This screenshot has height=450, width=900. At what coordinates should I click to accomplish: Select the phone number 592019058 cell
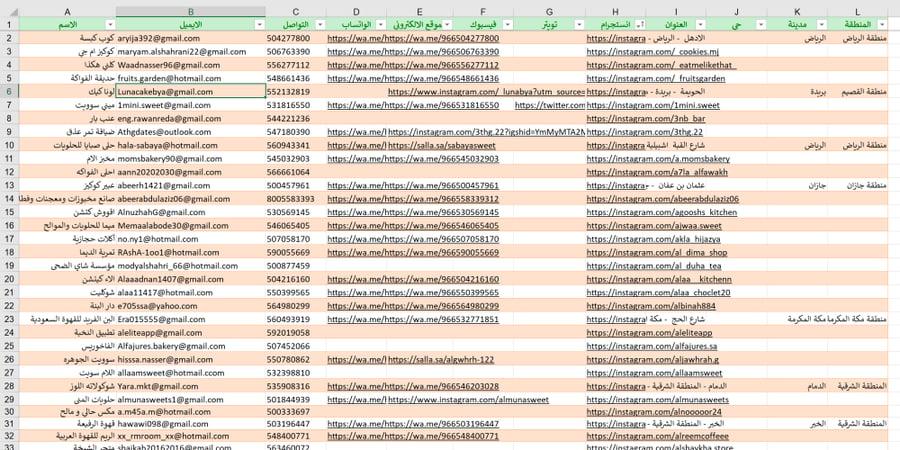pos(296,333)
